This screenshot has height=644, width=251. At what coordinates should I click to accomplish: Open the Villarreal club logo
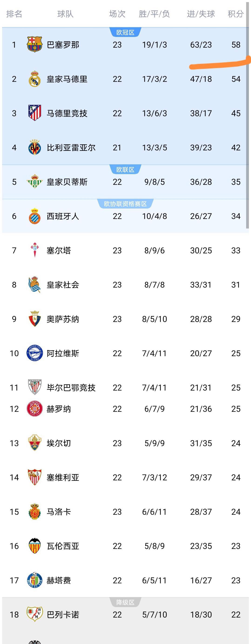34,147
